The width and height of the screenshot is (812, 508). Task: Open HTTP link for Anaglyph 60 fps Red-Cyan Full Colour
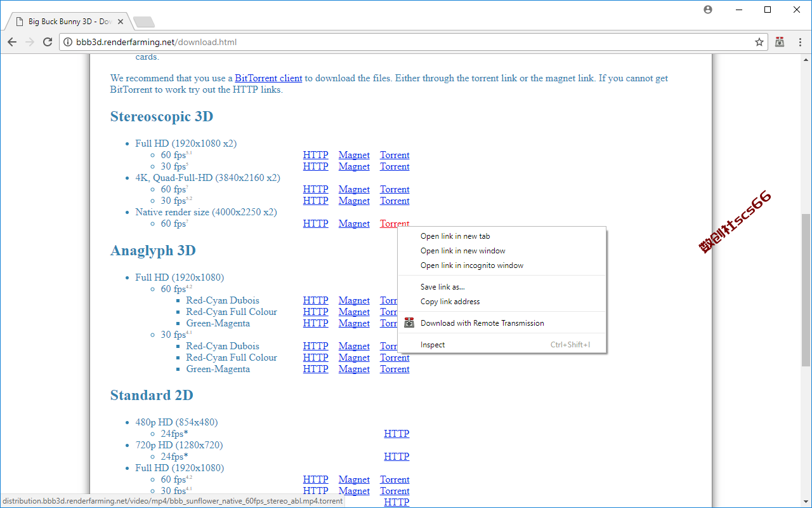pyautogui.click(x=315, y=312)
